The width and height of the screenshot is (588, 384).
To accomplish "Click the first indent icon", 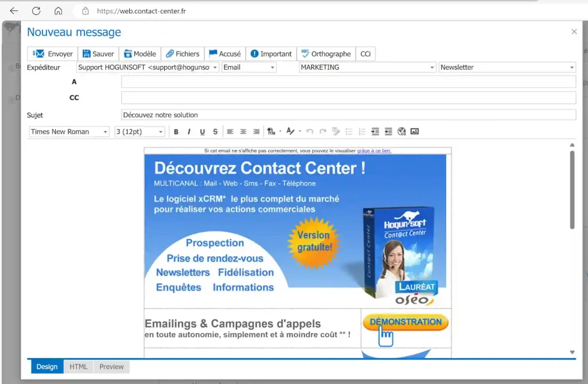I will coord(375,132).
